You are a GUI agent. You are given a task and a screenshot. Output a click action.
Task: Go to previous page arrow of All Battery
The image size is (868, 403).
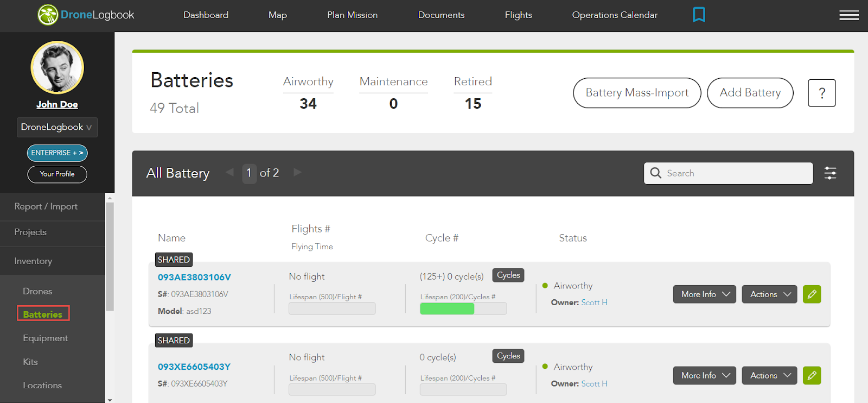click(x=229, y=172)
